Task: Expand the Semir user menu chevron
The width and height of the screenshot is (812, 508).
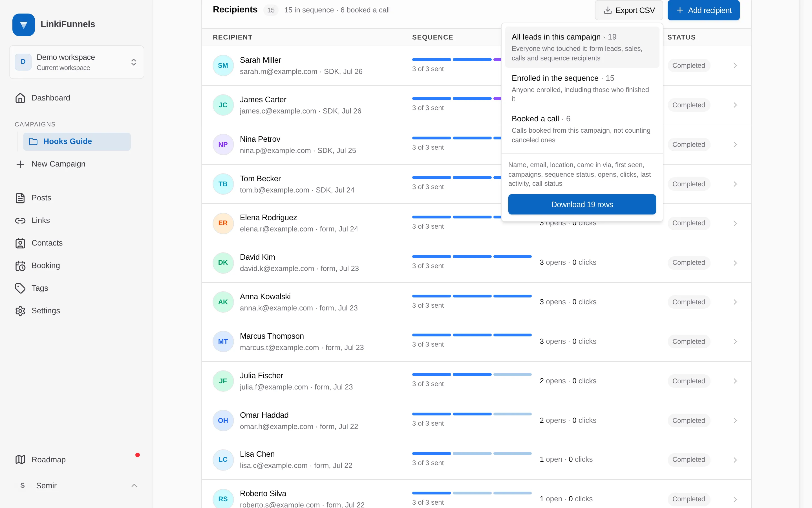Action: click(x=134, y=485)
